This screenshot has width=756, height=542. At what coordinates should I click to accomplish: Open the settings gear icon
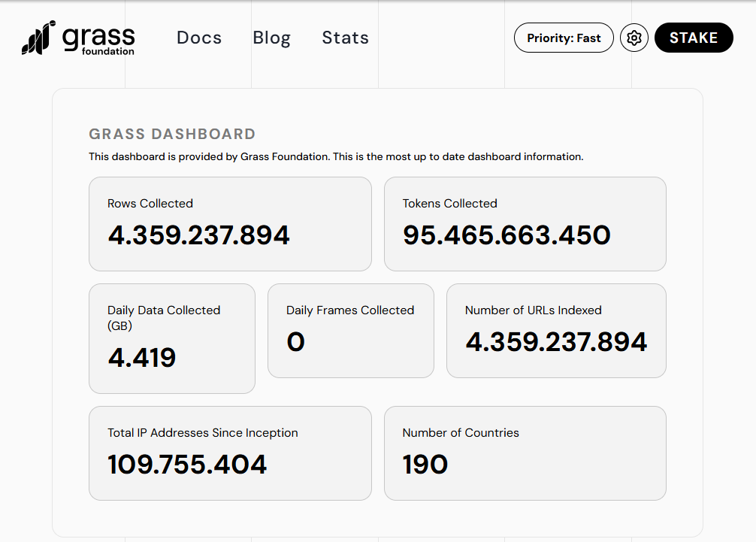634,38
